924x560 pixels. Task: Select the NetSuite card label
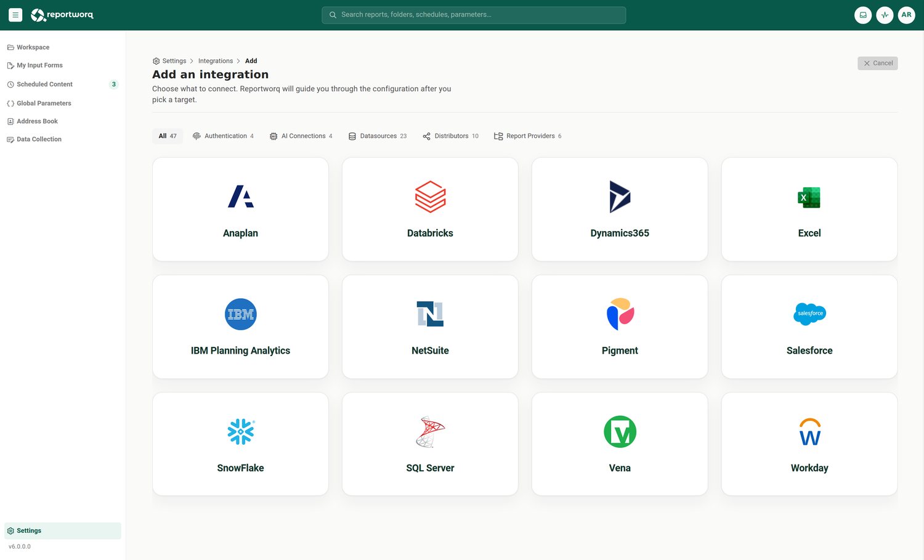coord(430,351)
